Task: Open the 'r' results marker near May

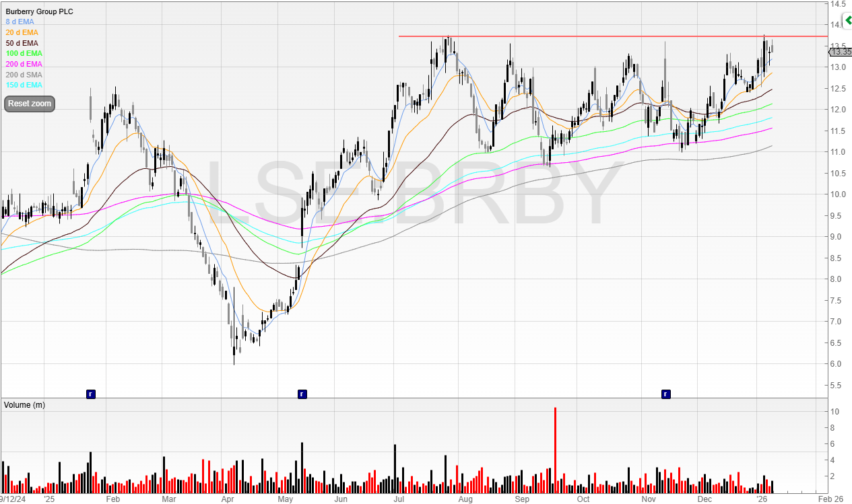Action: [302, 394]
